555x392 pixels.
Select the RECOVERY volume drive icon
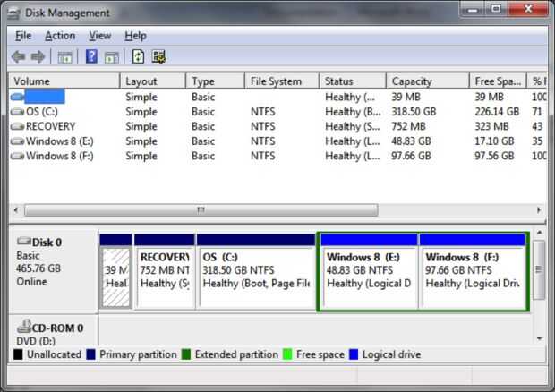[17, 127]
